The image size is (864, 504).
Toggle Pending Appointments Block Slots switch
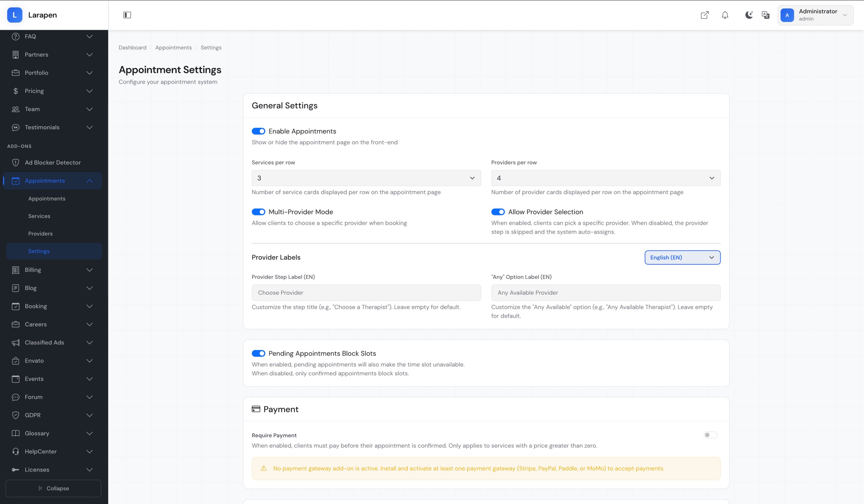click(x=258, y=353)
